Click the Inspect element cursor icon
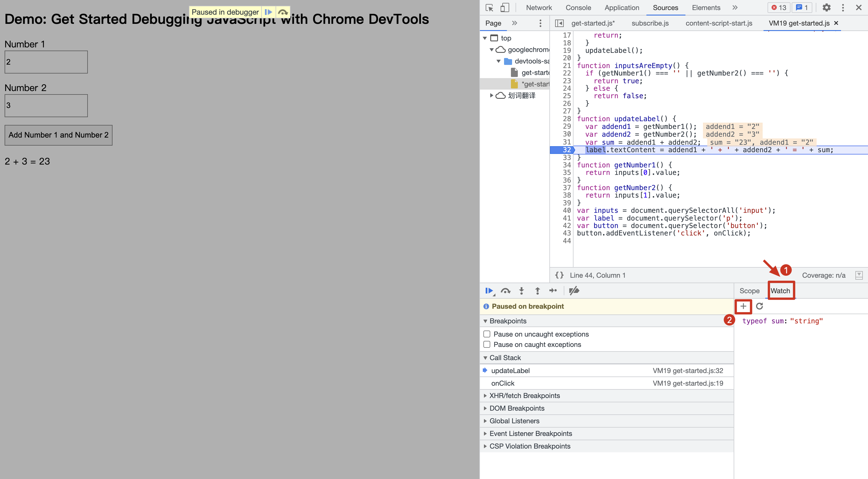The image size is (868, 479). coord(489,7)
